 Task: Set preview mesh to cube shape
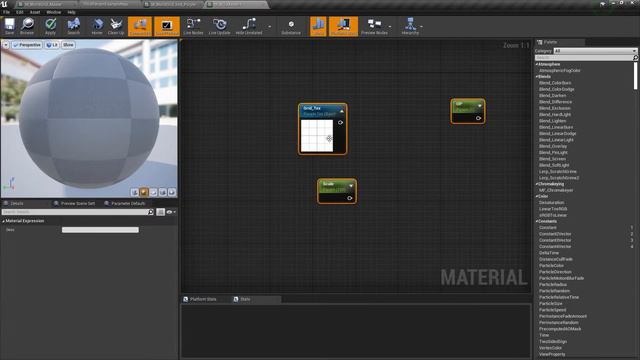[162, 192]
